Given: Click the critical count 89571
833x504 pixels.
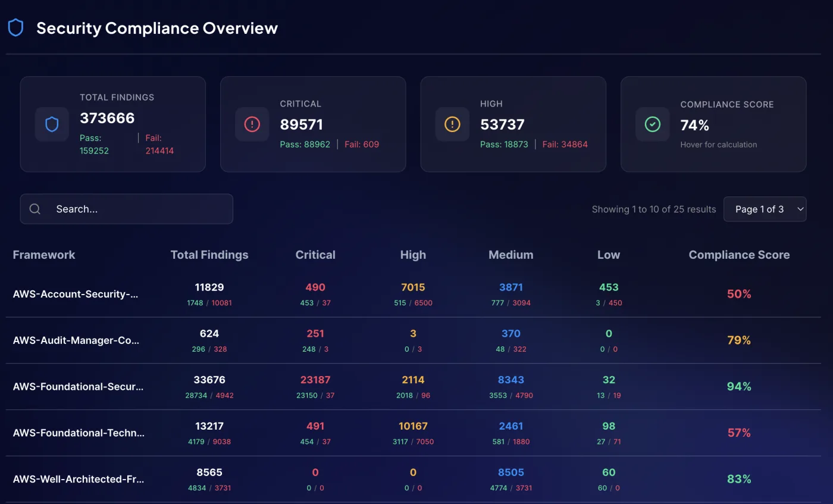Looking at the screenshot, I should pyautogui.click(x=302, y=124).
